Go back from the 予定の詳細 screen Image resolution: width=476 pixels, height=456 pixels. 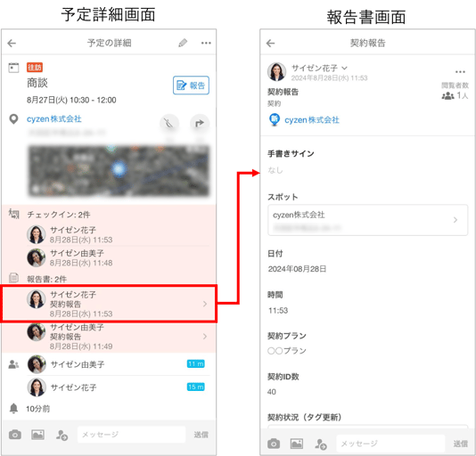click(12, 43)
